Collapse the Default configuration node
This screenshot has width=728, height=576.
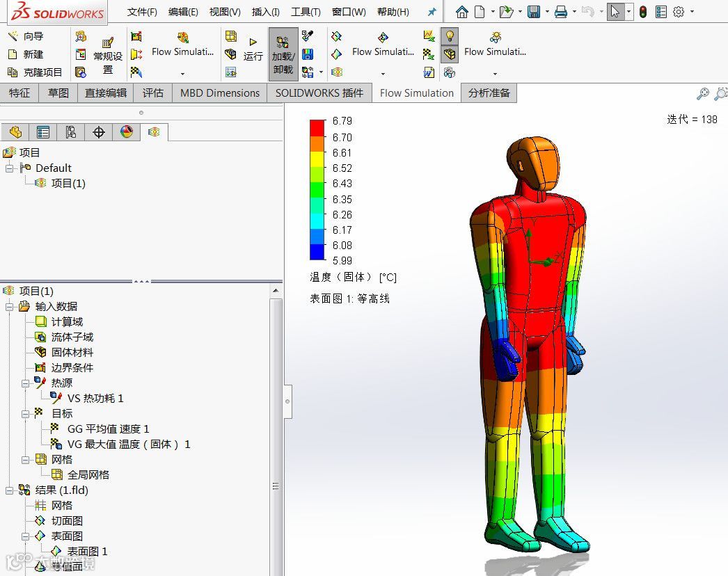9,168
